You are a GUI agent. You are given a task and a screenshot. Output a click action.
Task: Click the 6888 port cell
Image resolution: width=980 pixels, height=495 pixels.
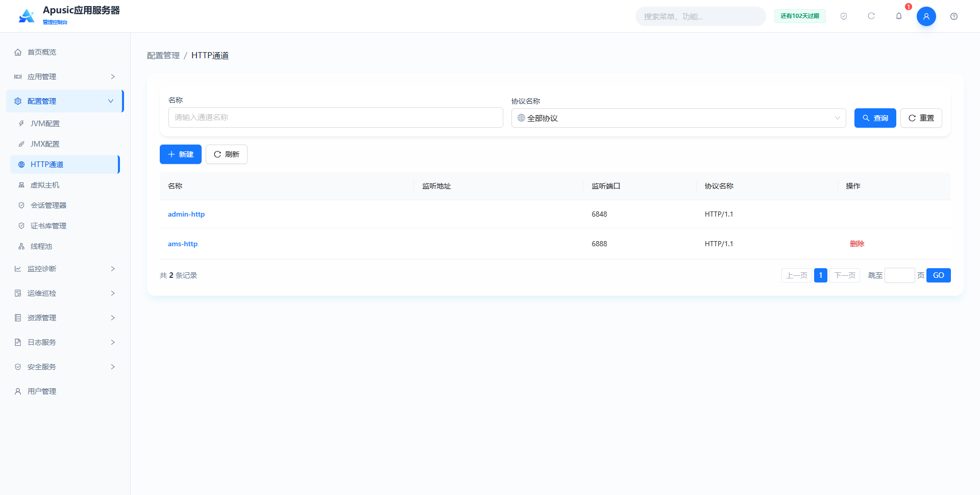(x=599, y=244)
